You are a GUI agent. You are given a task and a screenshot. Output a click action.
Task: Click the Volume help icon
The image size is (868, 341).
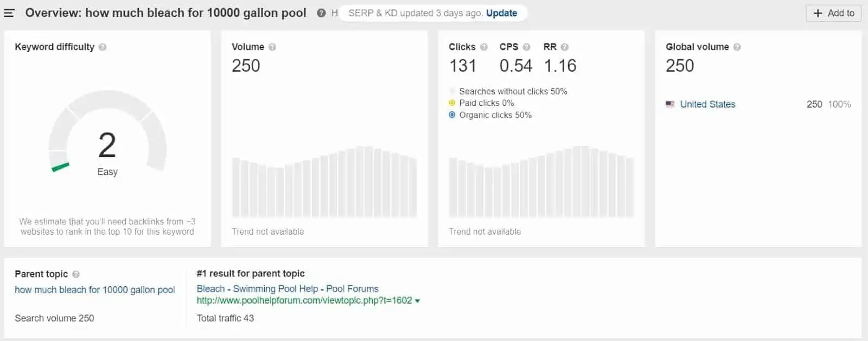[x=272, y=47]
